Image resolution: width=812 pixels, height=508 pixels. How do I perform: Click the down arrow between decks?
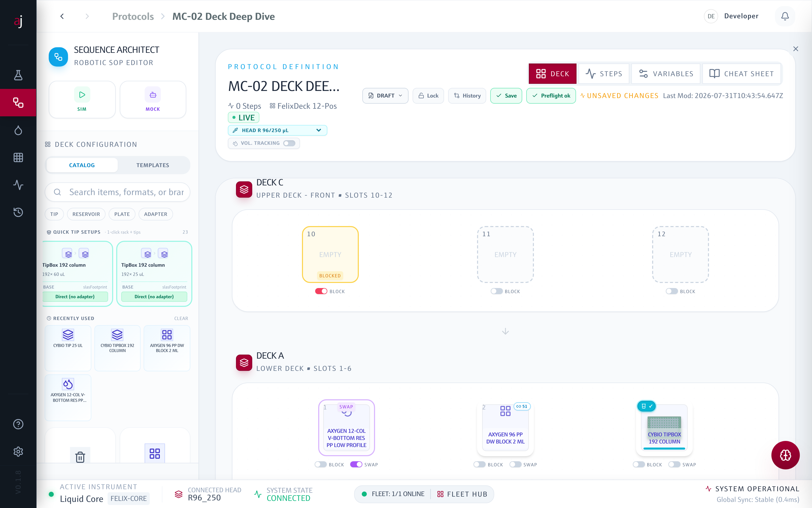505,331
